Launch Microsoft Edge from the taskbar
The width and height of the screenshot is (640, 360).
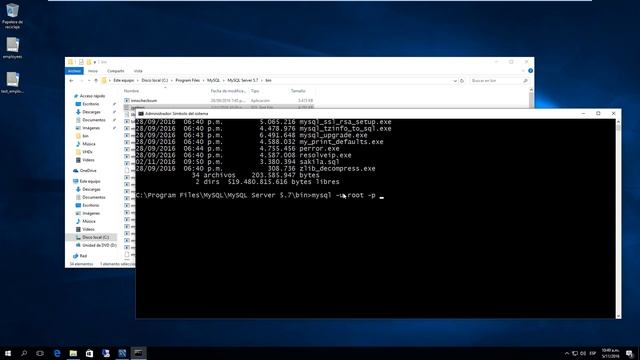pos(57,353)
